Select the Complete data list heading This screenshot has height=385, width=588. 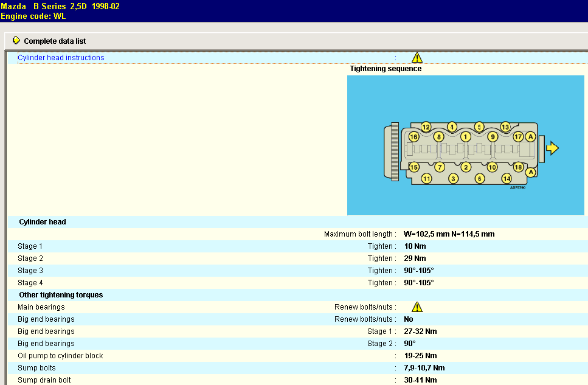pos(55,41)
